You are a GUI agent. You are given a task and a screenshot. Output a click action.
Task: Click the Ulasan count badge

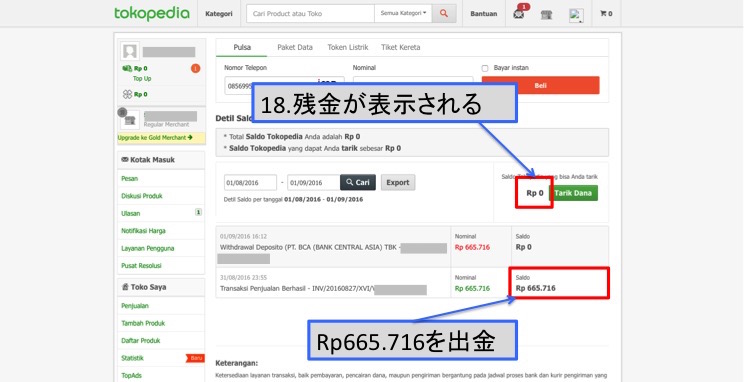[198, 212]
